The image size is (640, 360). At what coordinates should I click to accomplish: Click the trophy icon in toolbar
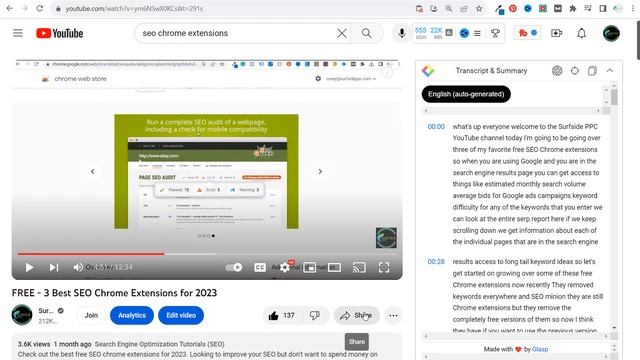tap(495, 33)
